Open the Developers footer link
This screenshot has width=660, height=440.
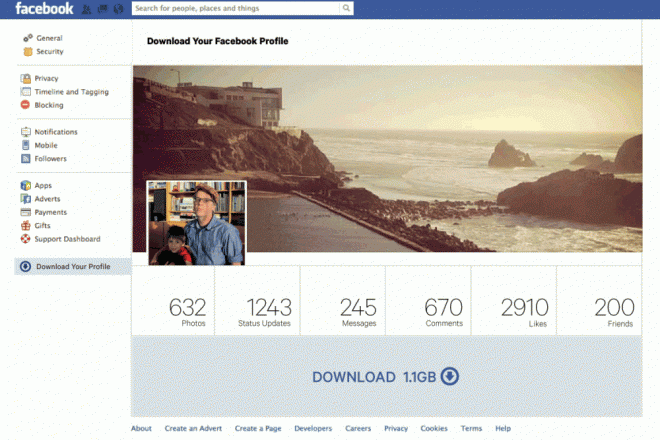point(313,428)
